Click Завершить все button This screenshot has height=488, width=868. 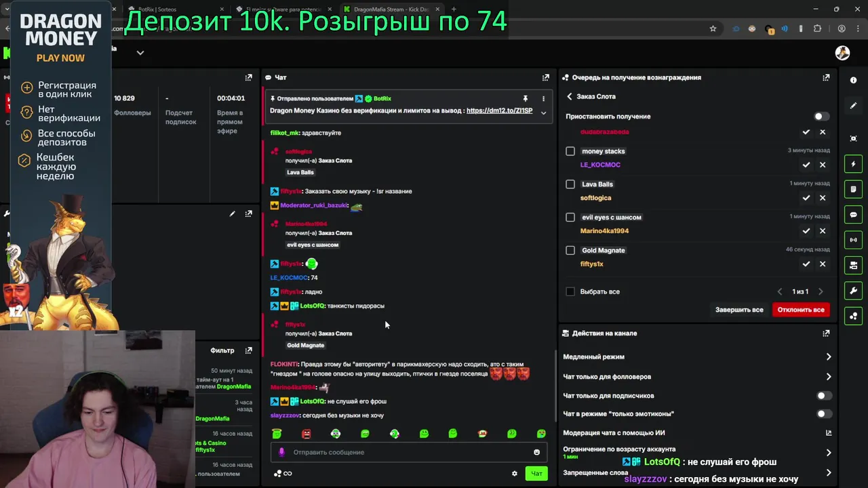tap(739, 310)
